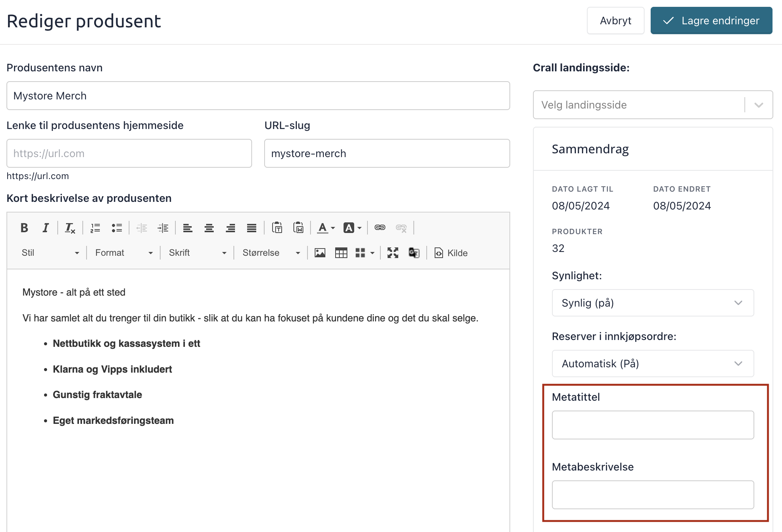Edit the URL-slug field
Viewport: 782px width, 532px height.
click(387, 153)
